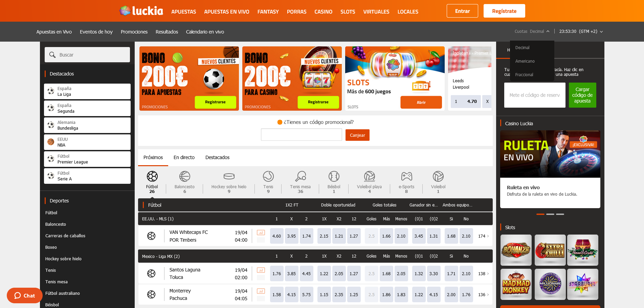Open the CASINO menu item
This screenshot has height=308, width=644.
pos(324,12)
